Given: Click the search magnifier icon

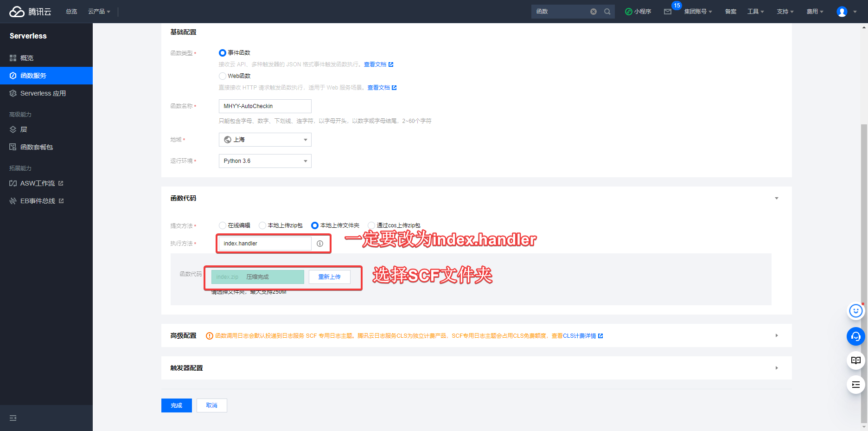Looking at the screenshot, I should point(607,12).
